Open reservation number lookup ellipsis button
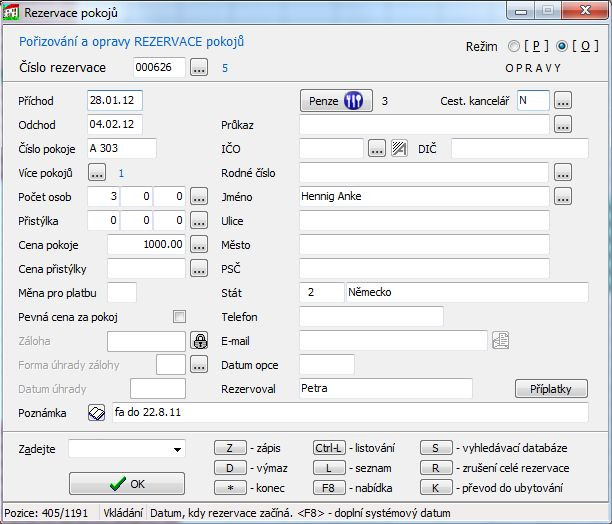Image resolution: width=612 pixels, height=524 pixels. point(199,67)
